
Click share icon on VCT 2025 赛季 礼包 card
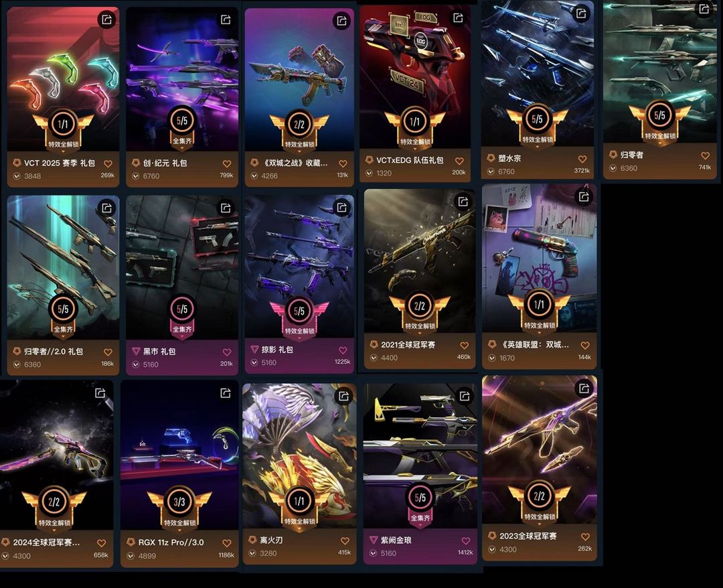(106, 20)
